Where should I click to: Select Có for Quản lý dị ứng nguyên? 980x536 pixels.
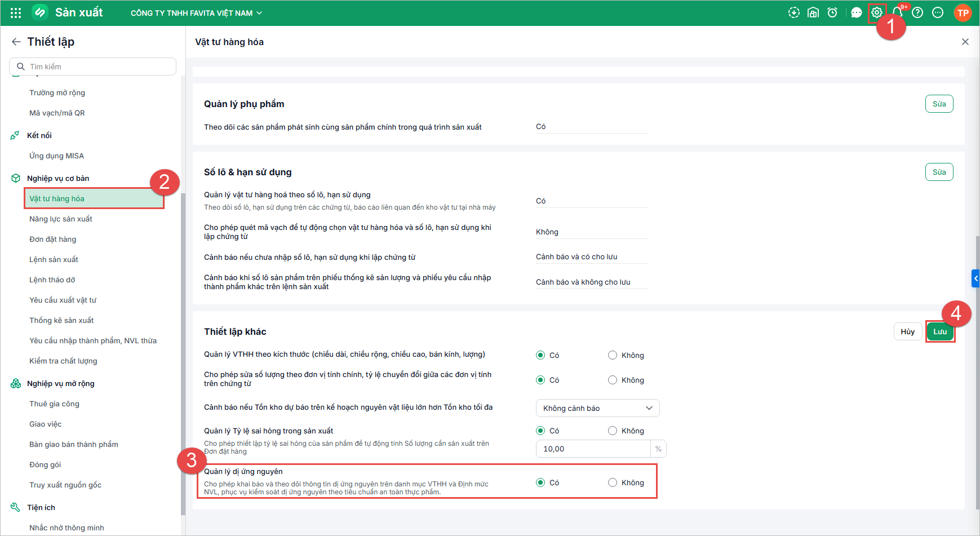click(x=540, y=482)
